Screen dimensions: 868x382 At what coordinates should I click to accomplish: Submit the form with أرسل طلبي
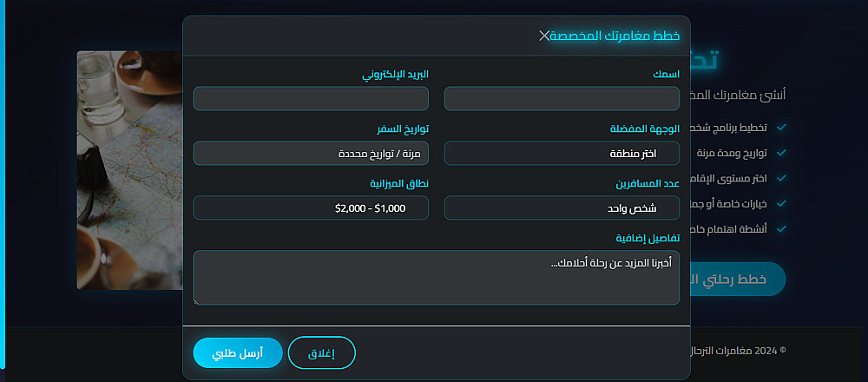pyautogui.click(x=238, y=353)
